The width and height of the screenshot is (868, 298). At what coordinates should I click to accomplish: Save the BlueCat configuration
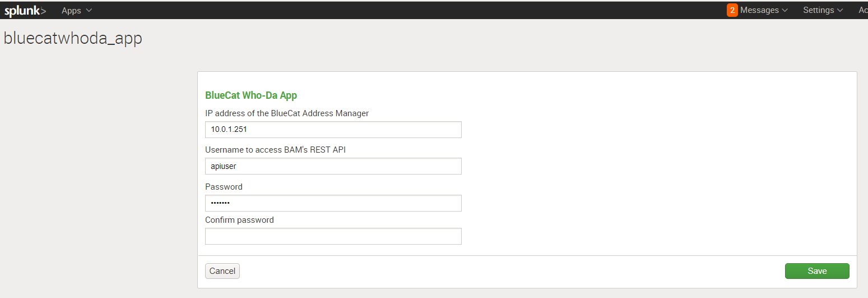pos(817,271)
